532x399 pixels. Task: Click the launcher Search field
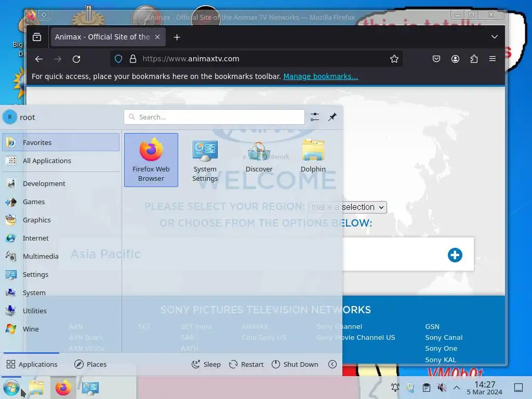pos(214,117)
